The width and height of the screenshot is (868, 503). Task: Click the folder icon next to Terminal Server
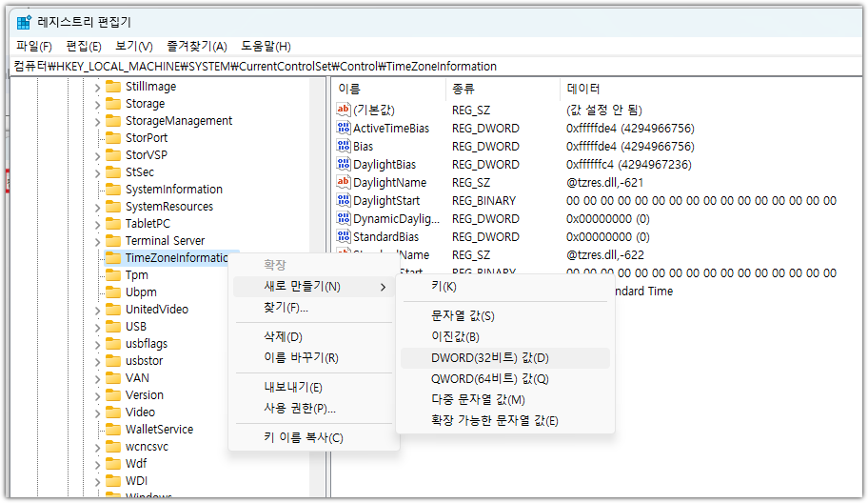click(113, 241)
